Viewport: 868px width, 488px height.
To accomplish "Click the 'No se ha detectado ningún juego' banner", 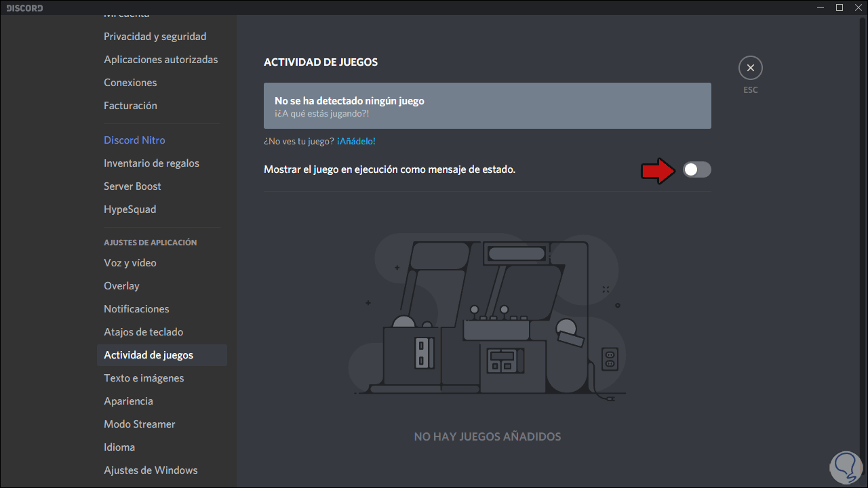I will tap(488, 106).
